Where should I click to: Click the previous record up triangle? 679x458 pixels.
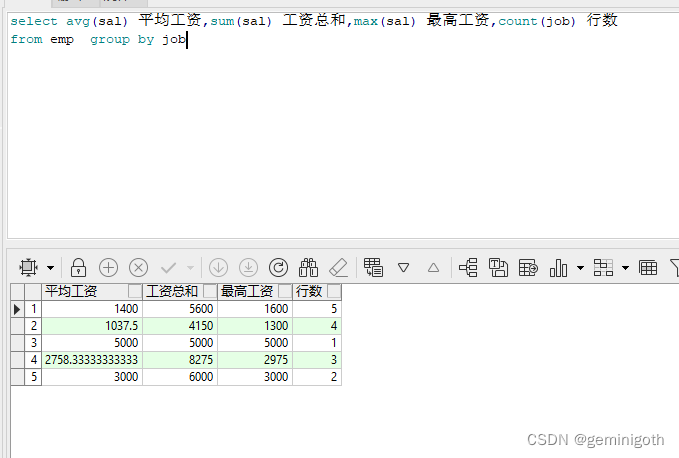[x=433, y=268]
